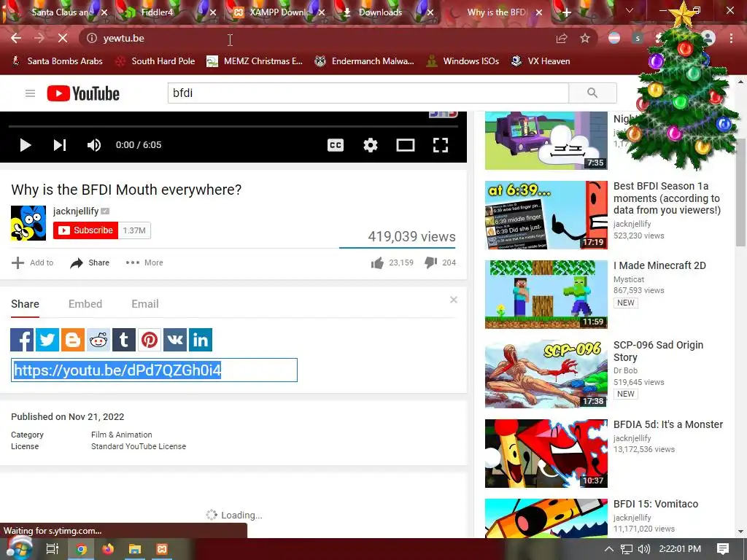747x560 pixels.
Task: Open jacknjellify channel name link
Action: click(x=76, y=211)
